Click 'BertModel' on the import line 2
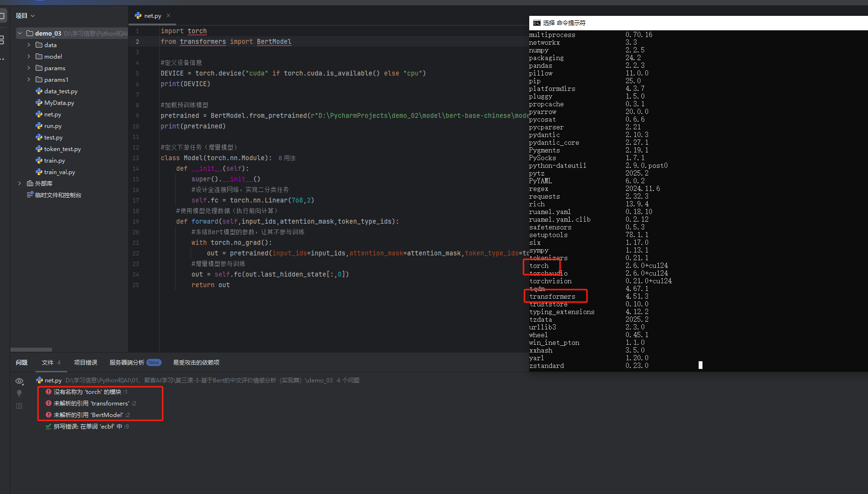Image resolution: width=868 pixels, height=494 pixels. (274, 41)
